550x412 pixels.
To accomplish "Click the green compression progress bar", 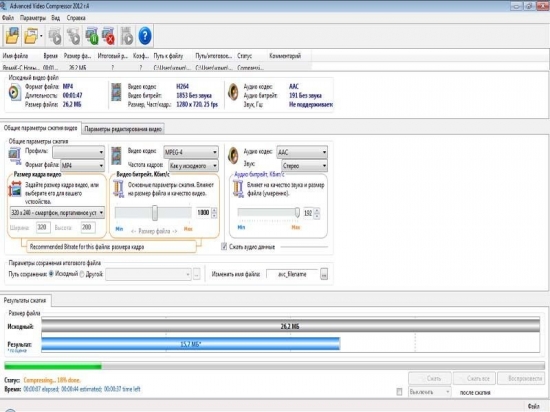I will pyautogui.click(x=53, y=366).
